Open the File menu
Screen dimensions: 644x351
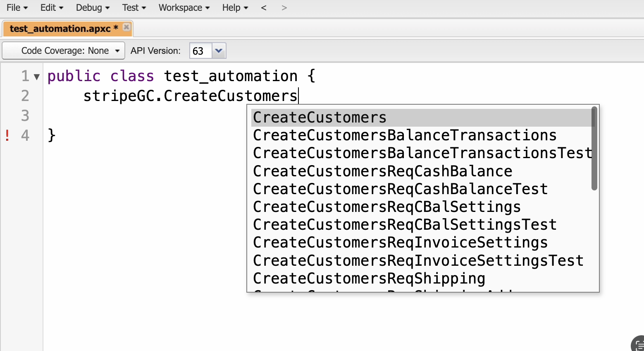coord(17,8)
